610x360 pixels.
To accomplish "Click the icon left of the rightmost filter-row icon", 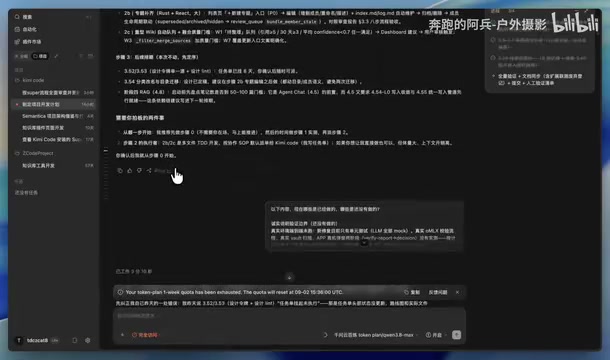I will point(81,56).
